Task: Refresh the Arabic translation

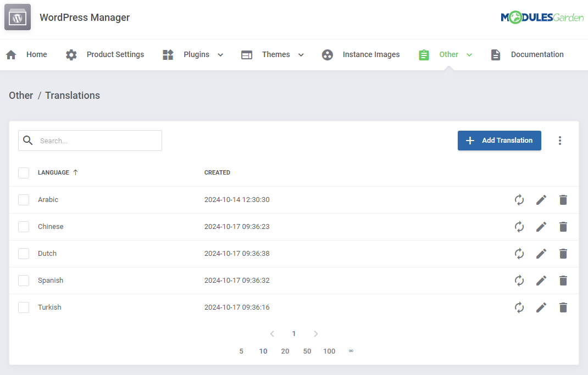Action: click(519, 200)
